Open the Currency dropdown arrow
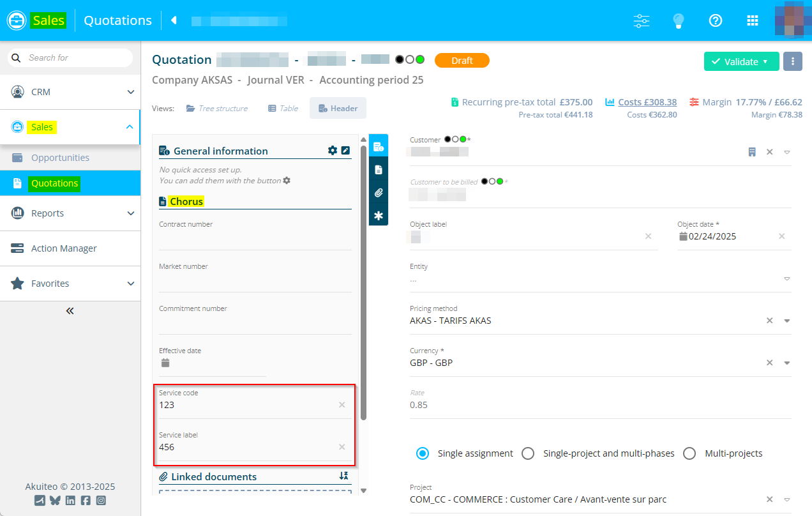The height and width of the screenshot is (516, 812). tap(787, 363)
